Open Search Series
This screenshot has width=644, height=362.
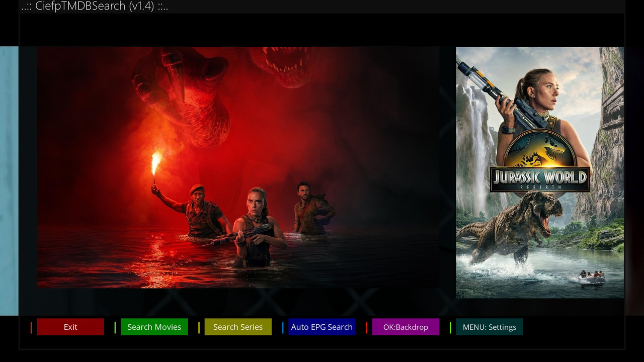click(238, 327)
